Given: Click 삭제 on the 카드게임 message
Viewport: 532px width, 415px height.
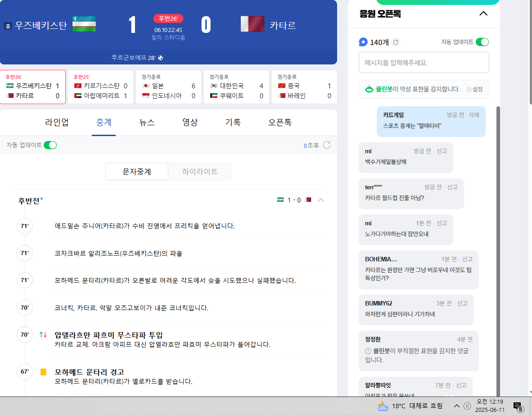Looking at the screenshot, I should 474,115.
